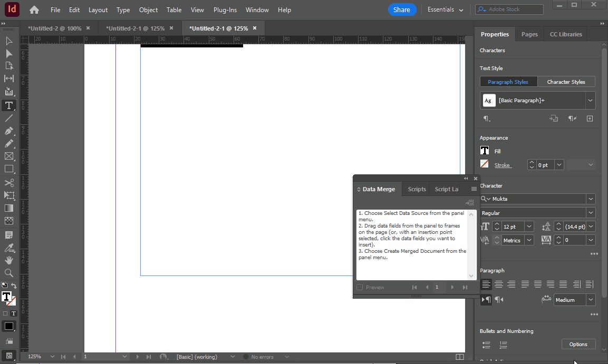
Task: Click the Share button
Action: [402, 9]
